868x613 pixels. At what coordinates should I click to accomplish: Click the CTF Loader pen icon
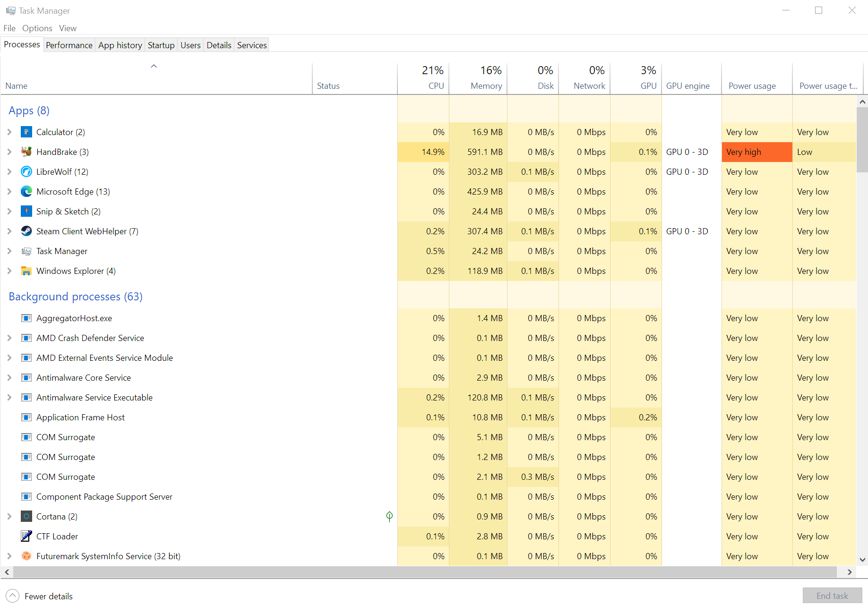tap(26, 536)
